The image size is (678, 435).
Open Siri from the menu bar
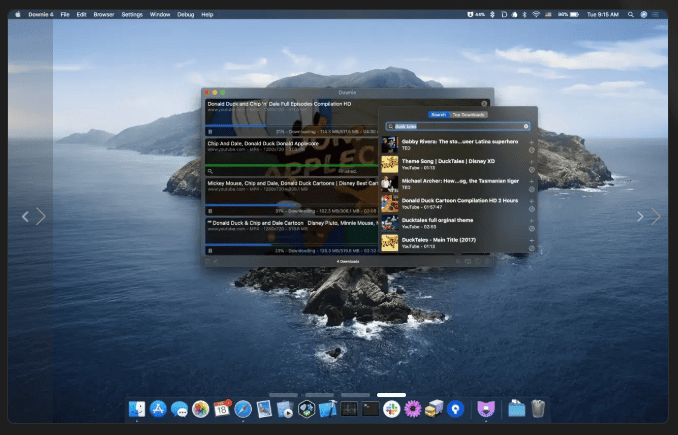643,14
